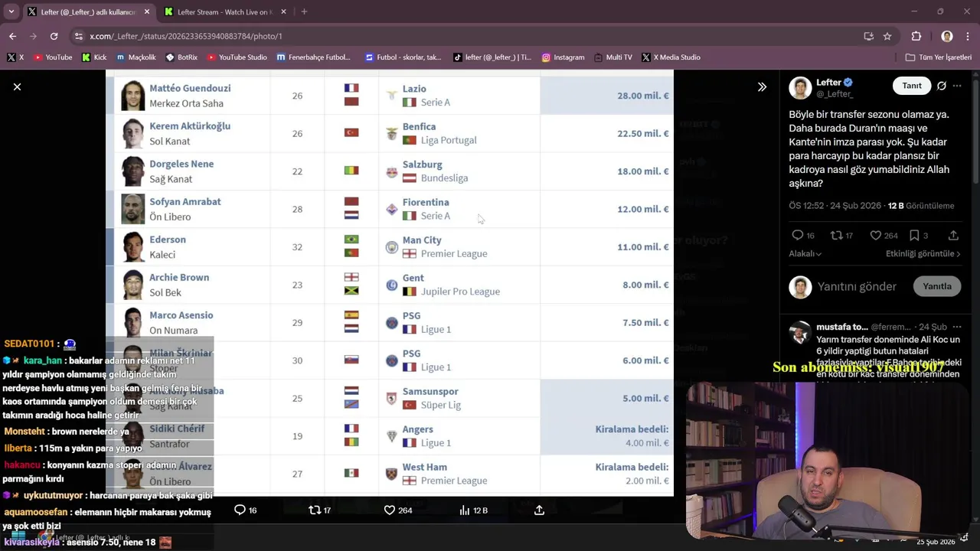View site information icon in address bar
This screenshot has width=980, height=551.
[x=78, y=36]
